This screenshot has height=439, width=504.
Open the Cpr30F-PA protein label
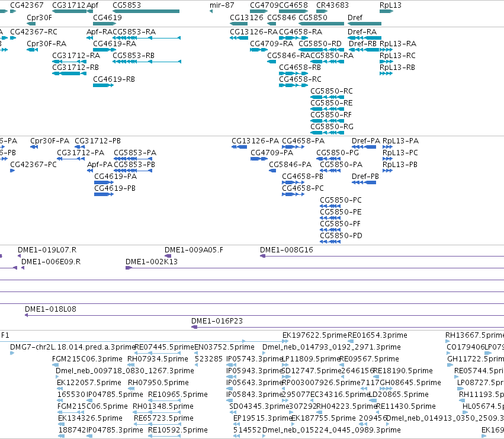click(x=50, y=141)
